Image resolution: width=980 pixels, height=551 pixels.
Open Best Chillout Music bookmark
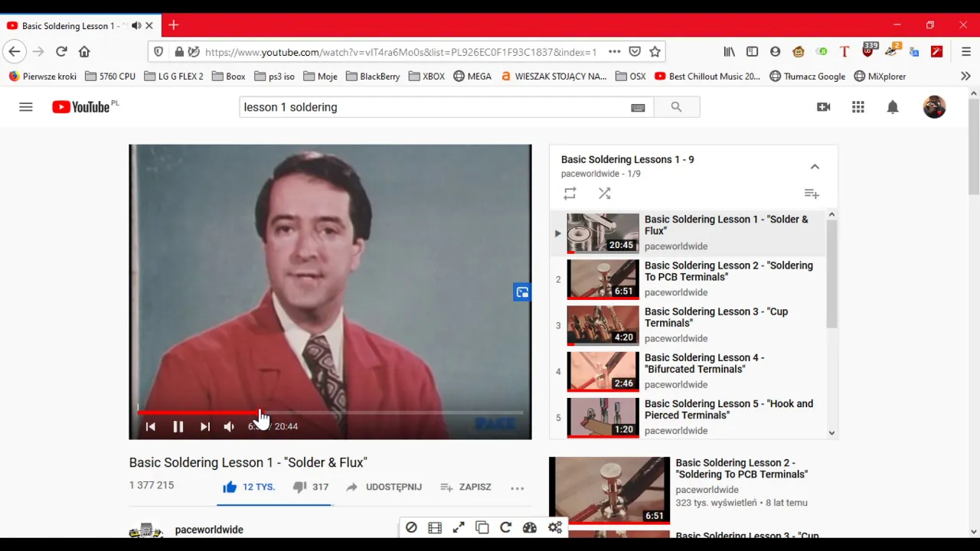click(x=707, y=77)
